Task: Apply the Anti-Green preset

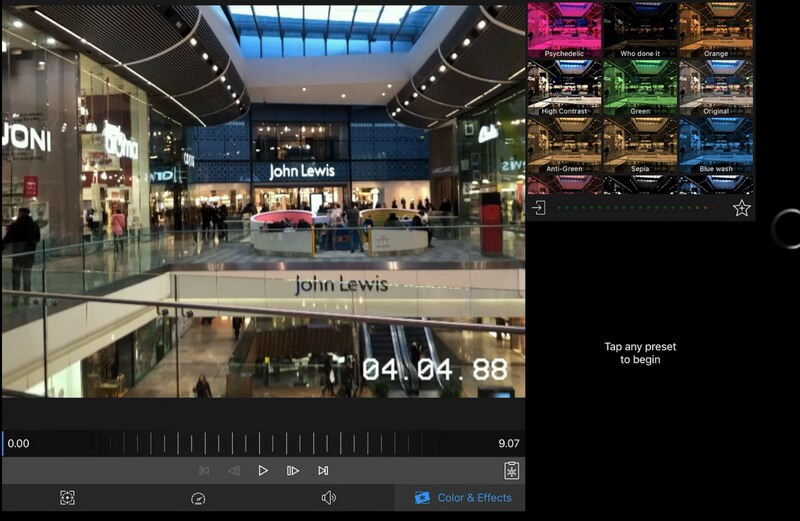Action: coord(564,145)
